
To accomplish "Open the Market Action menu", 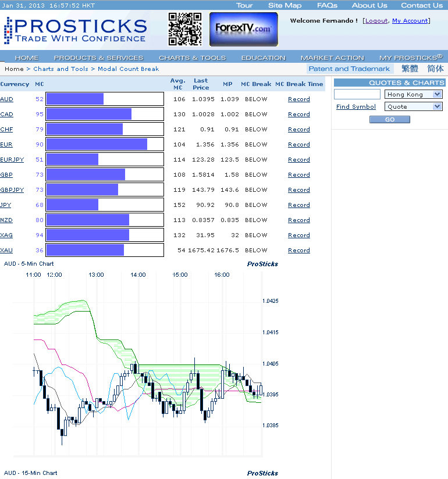I will [x=332, y=58].
